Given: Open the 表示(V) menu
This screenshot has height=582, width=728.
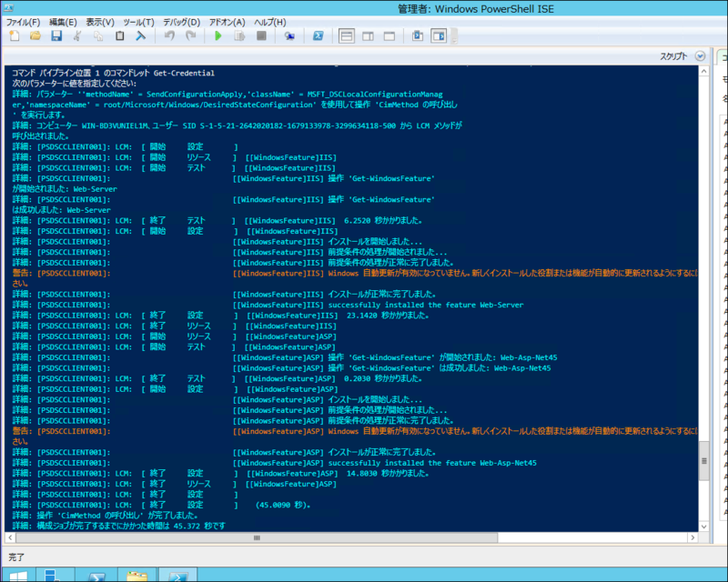Looking at the screenshot, I should pos(100,22).
